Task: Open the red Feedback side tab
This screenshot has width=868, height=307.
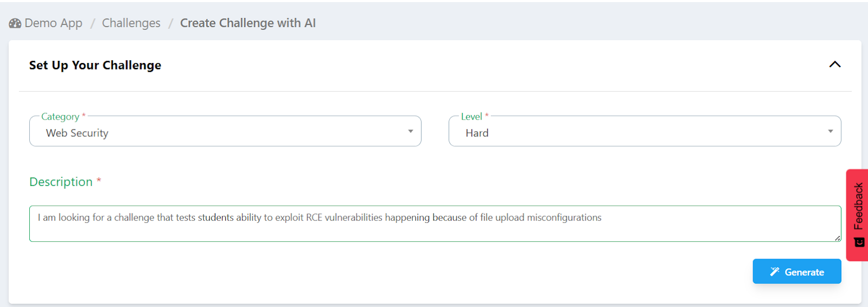Action: click(x=858, y=206)
